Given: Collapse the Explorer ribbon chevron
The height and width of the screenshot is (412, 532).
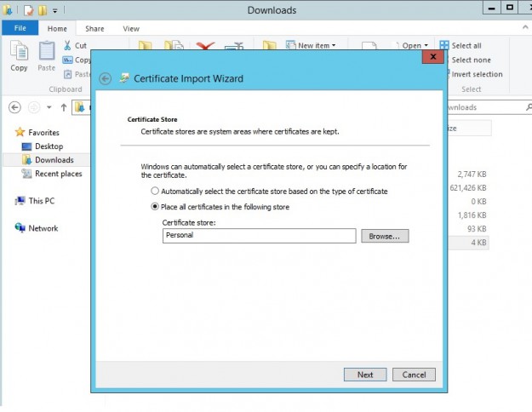Looking at the screenshot, I should [525, 27].
